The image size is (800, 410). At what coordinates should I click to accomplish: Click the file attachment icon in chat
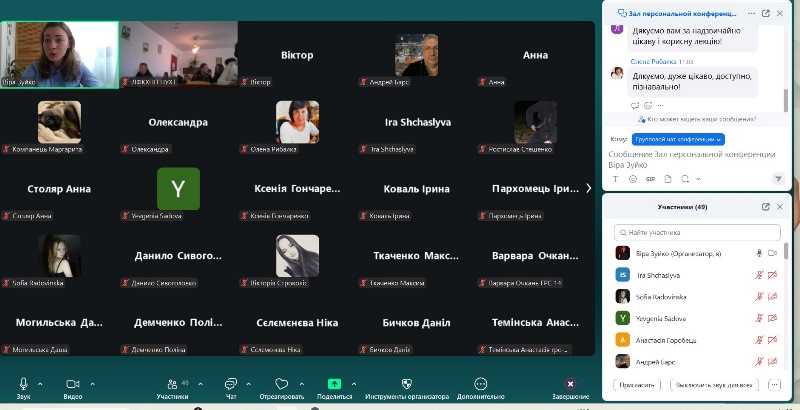(668, 178)
